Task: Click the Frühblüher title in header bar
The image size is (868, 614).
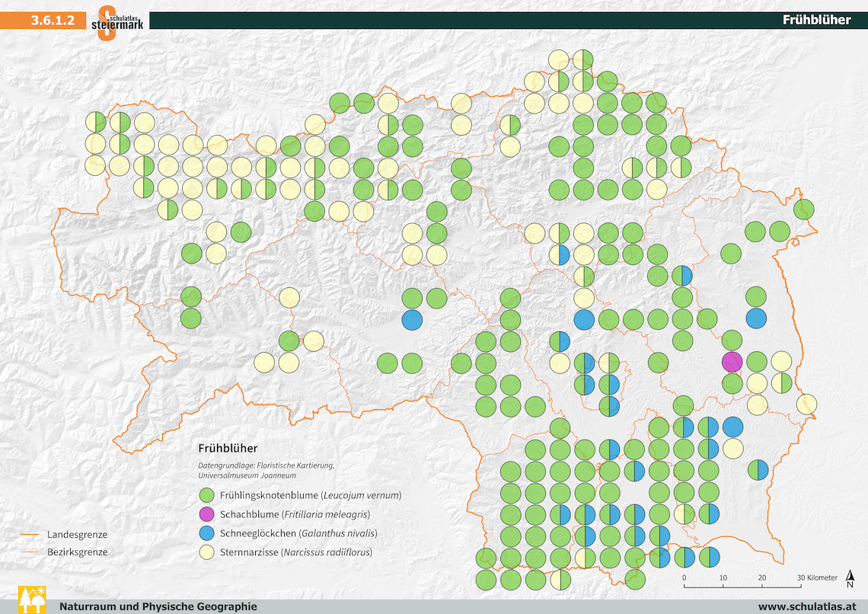Action: coord(816,21)
